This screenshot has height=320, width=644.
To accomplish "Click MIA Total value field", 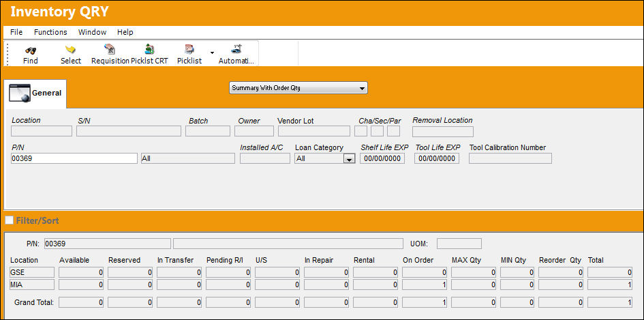I will coord(610,285).
